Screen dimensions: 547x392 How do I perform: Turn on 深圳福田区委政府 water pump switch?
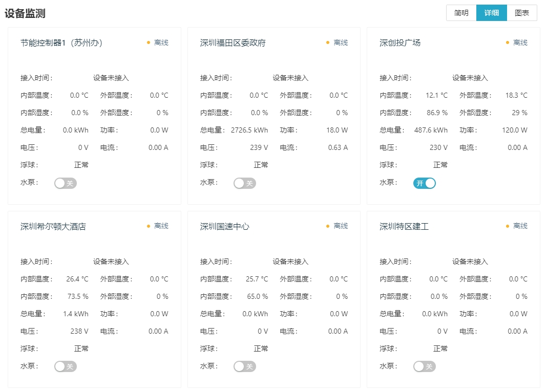click(x=245, y=183)
